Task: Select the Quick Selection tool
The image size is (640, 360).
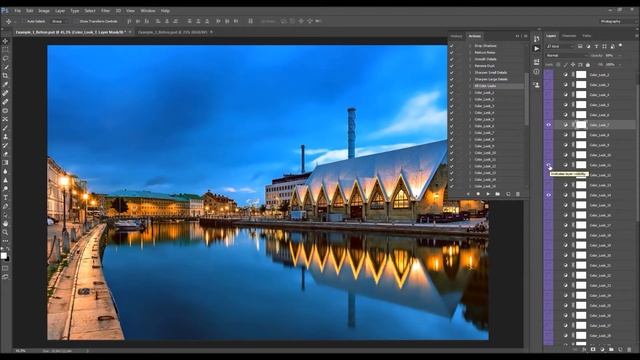Action: point(5,67)
